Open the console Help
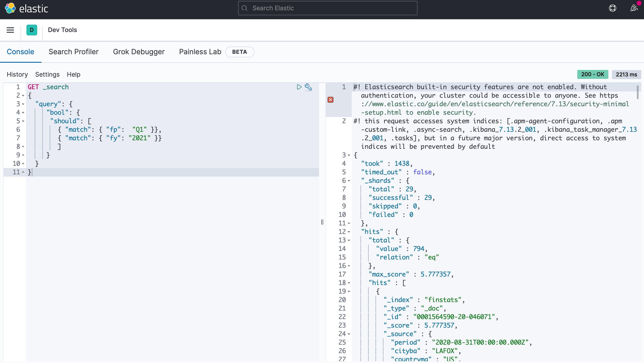The height and width of the screenshot is (363, 644). point(73,74)
